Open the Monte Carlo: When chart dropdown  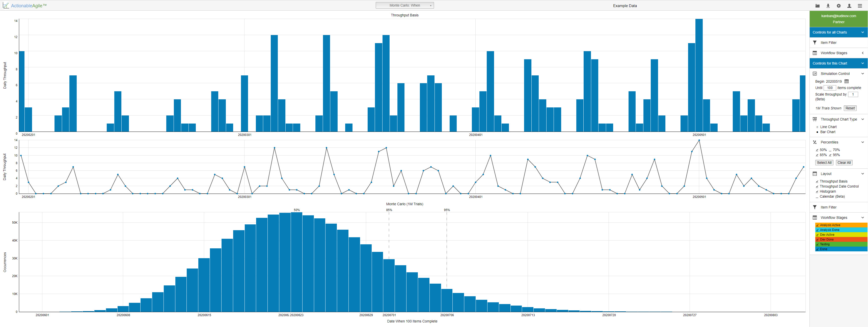click(x=405, y=5)
